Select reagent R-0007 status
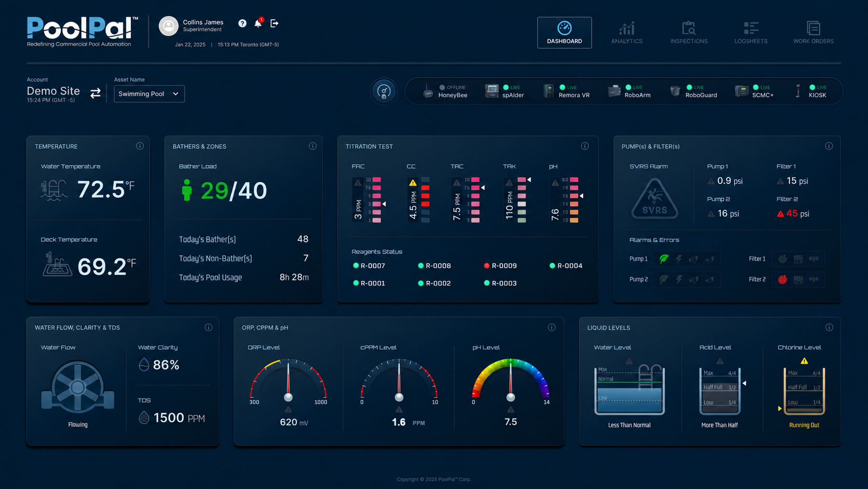Screen dimensions: 868x489 pos(369,266)
